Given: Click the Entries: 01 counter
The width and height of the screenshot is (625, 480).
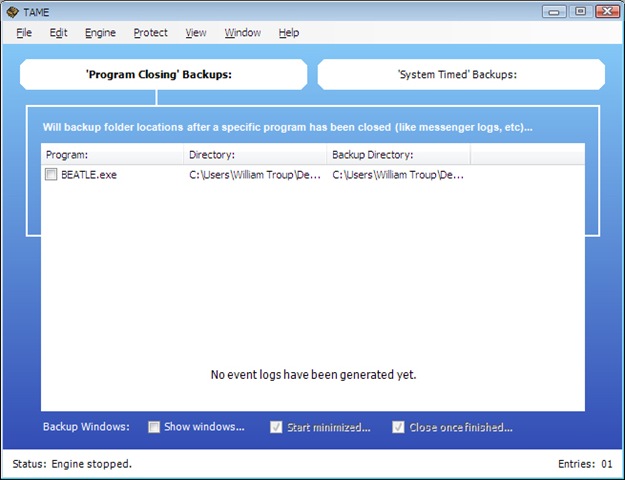Looking at the screenshot, I should coord(585,464).
